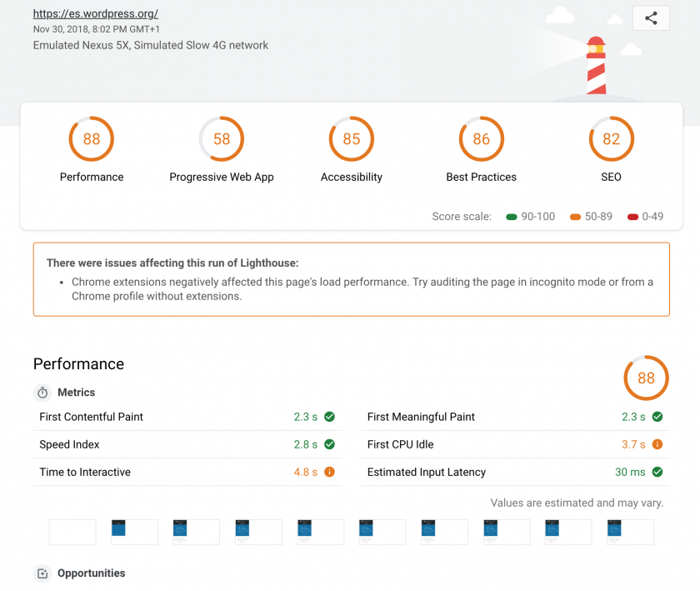Viewport: 700px width, 591px height.
Task: Click the share report icon
Action: [x=651, y=18]
